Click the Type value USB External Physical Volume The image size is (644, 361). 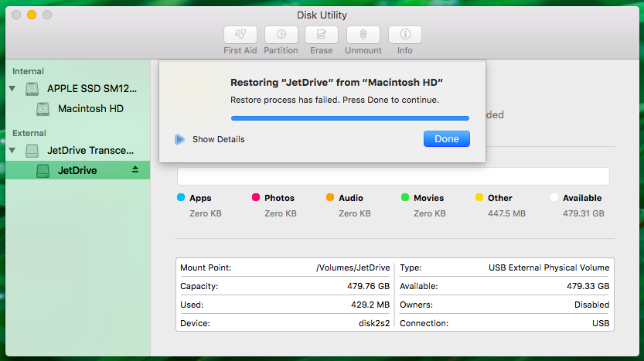pyautogui.click(x=549, y=267)
